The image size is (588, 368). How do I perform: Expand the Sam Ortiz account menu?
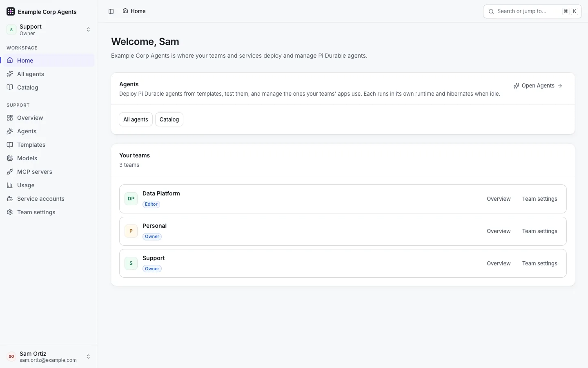(x=49, y=357)
